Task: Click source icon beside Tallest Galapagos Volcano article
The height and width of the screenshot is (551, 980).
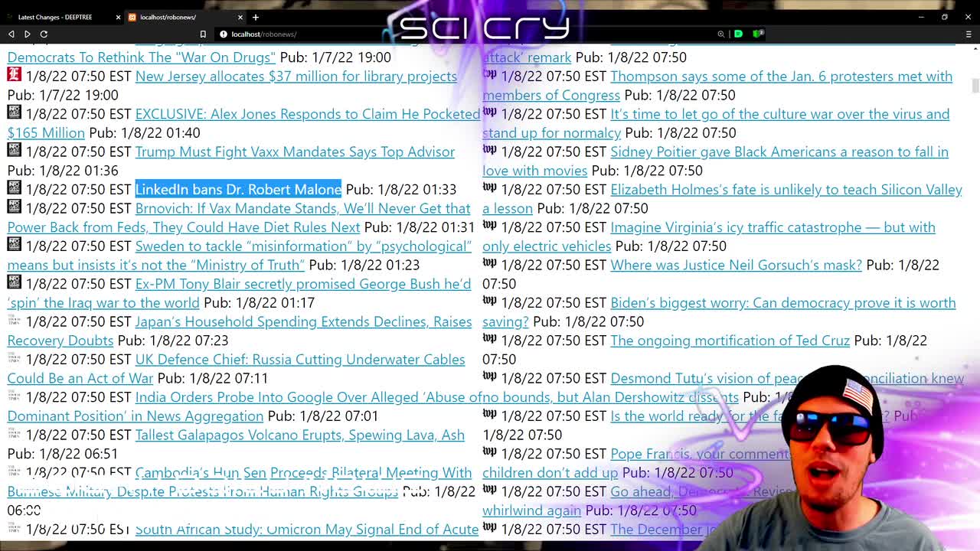Action: pos(14,432)
